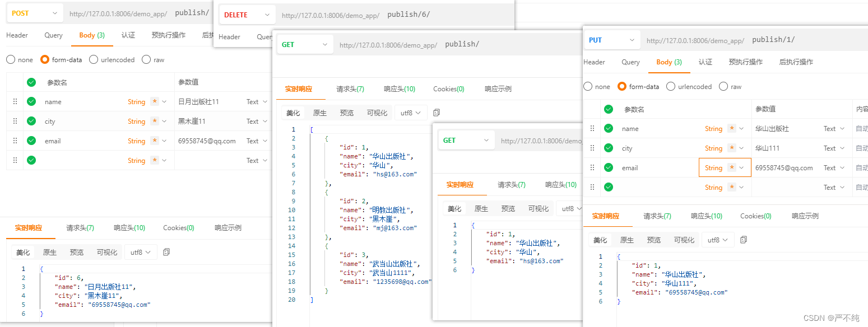Open the DELETE method dropdown

click(x=247, y=15)
